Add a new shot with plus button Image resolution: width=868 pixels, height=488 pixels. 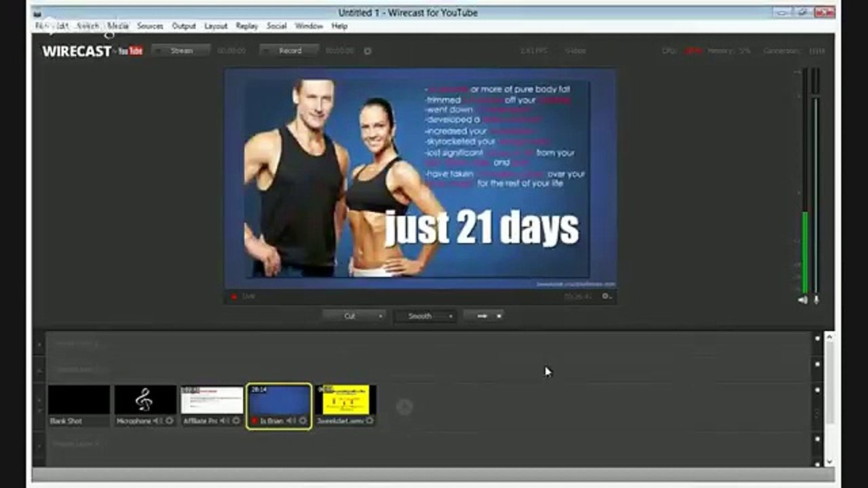pyautogui.click(x=404, y=407)
